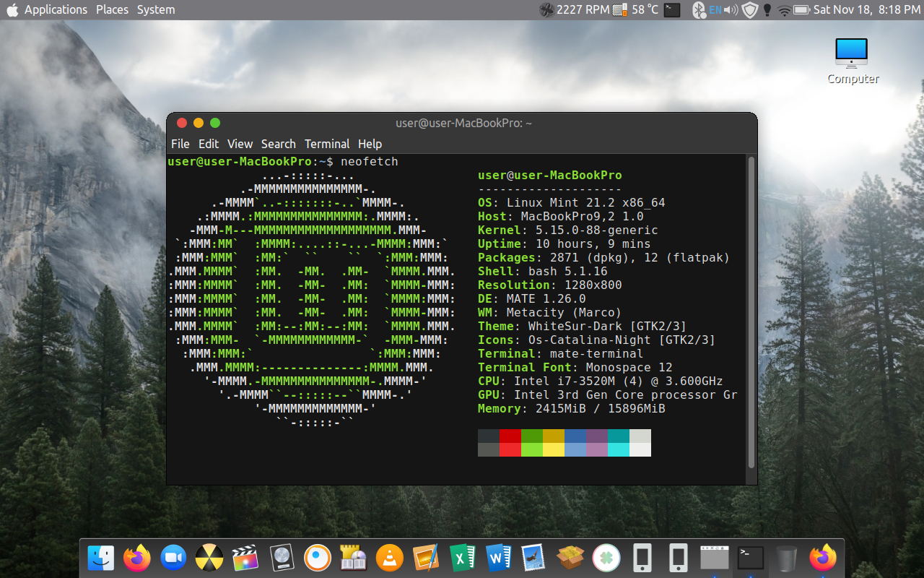Image resolution: width=924 pixels, height=578 pixels.
Task: Open the System menu in the top panel
Action: 156,9
